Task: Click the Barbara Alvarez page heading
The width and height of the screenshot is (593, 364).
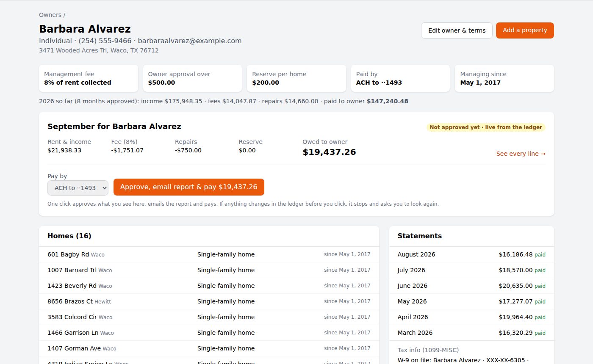Action: (85, 29)
